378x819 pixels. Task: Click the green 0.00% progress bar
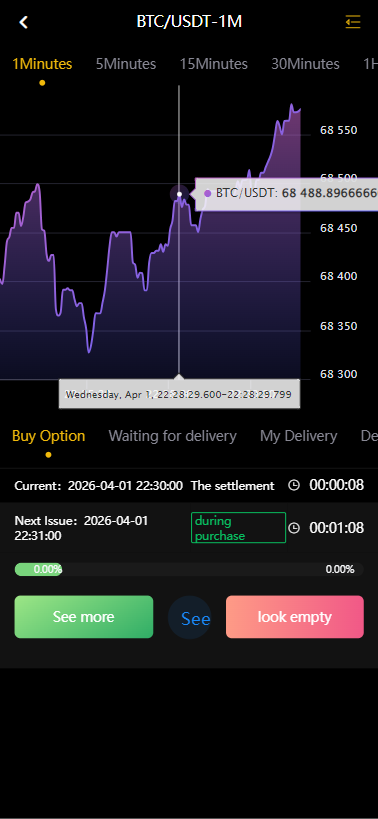tap(39, 569)
